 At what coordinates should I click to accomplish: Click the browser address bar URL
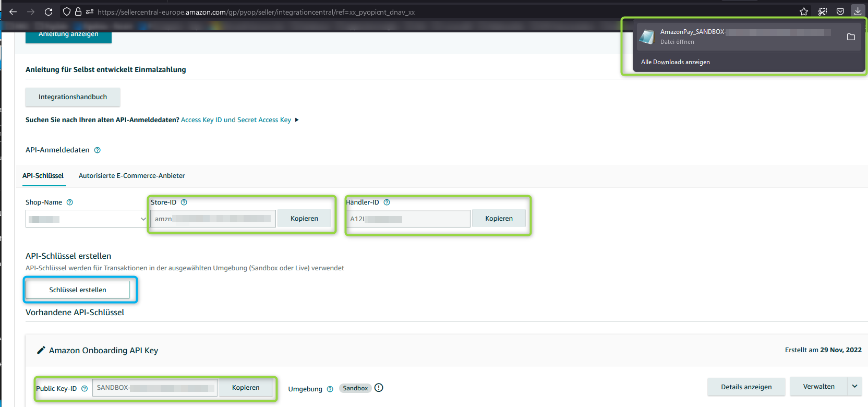(256, 12)
